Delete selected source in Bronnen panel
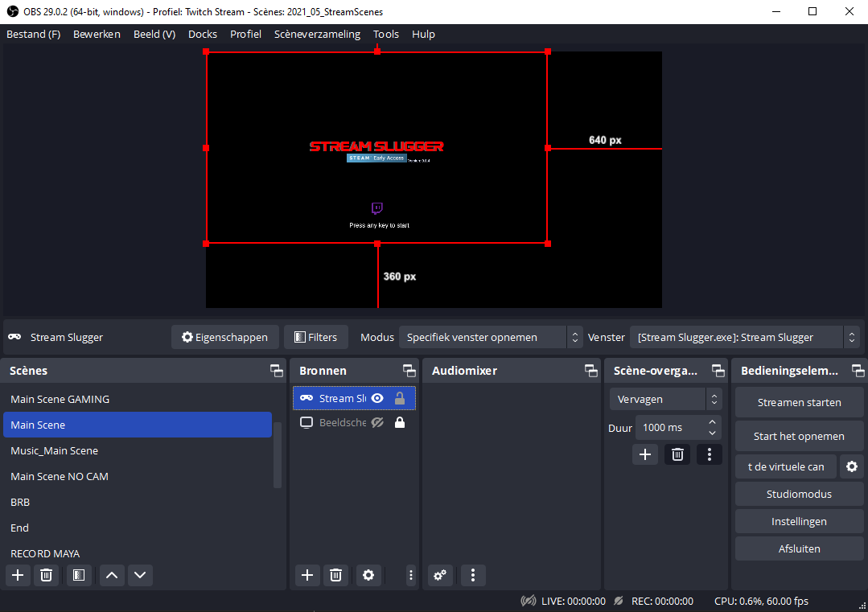Image resolution: width=868 pixels, height=612 pixels. pyautogui.click(x=335, y=575)
